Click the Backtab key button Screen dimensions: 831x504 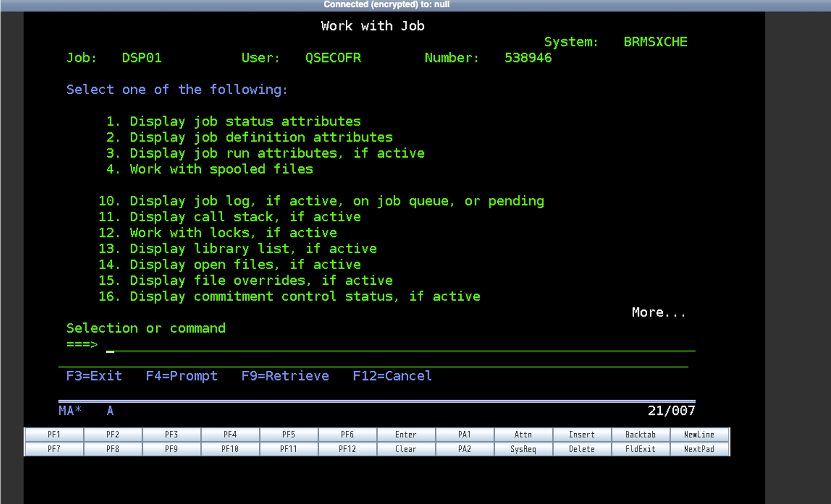(640, 435)
